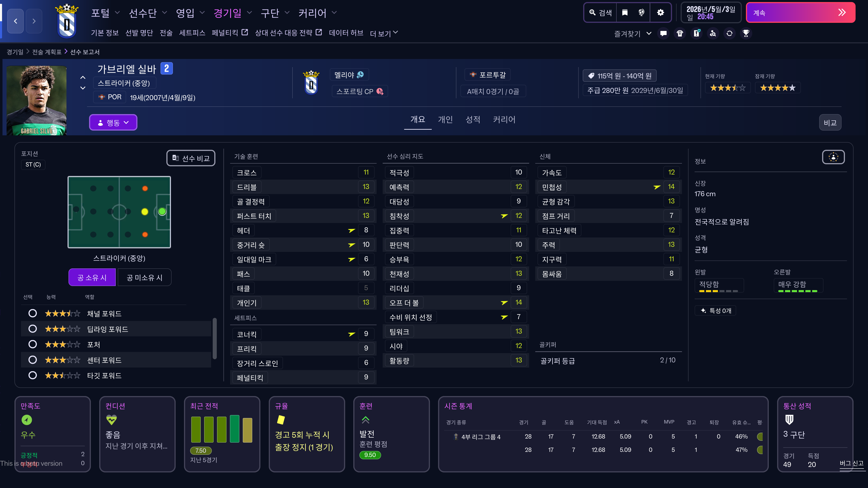Click the globe world icon in top bar
This screenshot has width=868, height=488.
point(641,12)
